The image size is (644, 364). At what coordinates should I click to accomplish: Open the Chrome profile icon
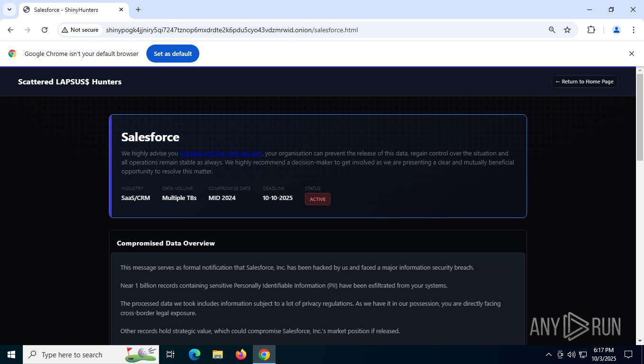617,30
